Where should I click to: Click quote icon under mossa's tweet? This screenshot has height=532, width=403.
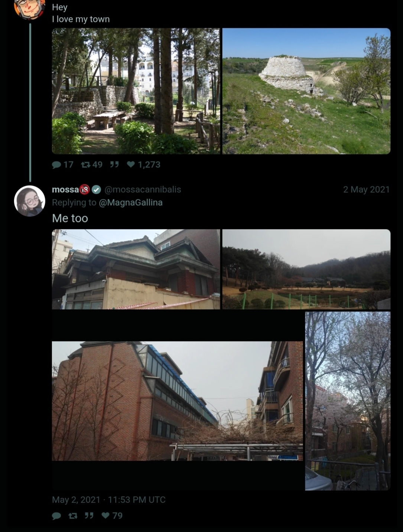click(x=89, y=516)
